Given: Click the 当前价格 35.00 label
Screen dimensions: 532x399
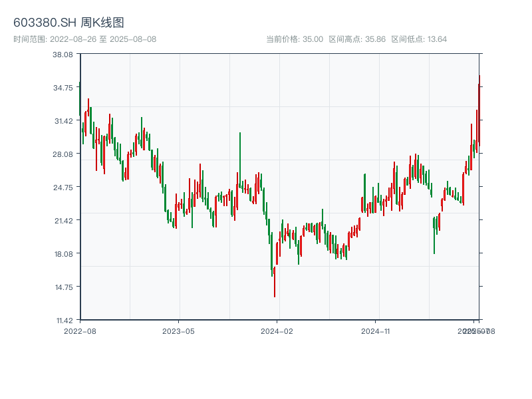Looking at the screenshot, I should coord(294,39).
